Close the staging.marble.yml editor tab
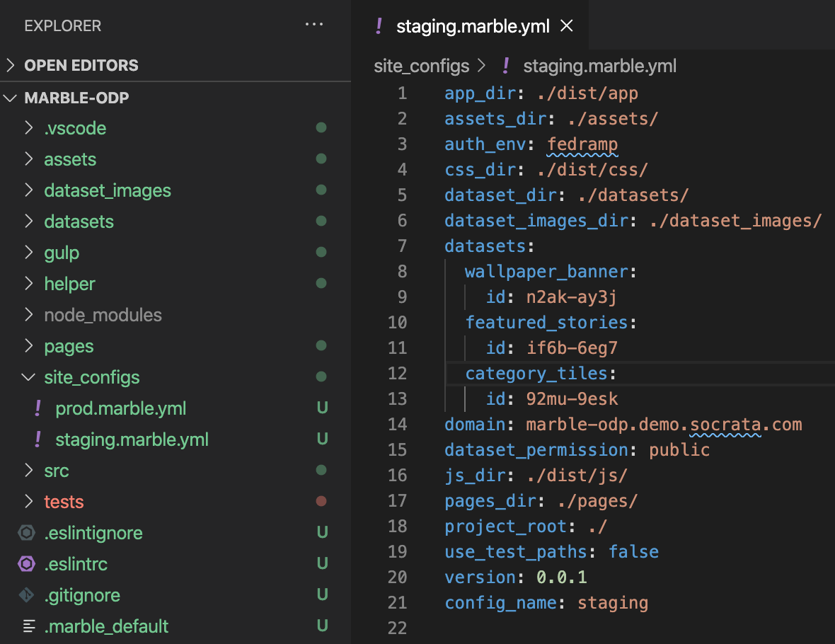The image size is (835, 644). tap(567, 25)
